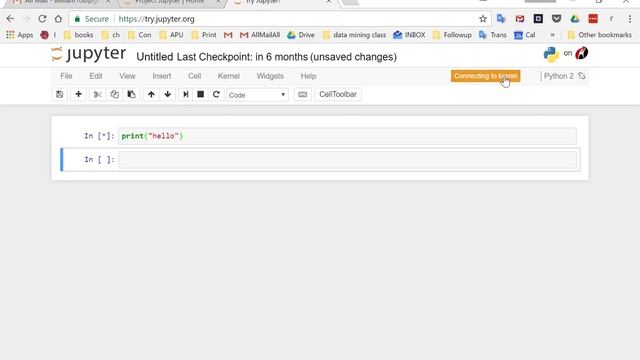Viewport: 640px width, 360px height.
Task: Click the Gmail extension icon
Action: [520, 19]
